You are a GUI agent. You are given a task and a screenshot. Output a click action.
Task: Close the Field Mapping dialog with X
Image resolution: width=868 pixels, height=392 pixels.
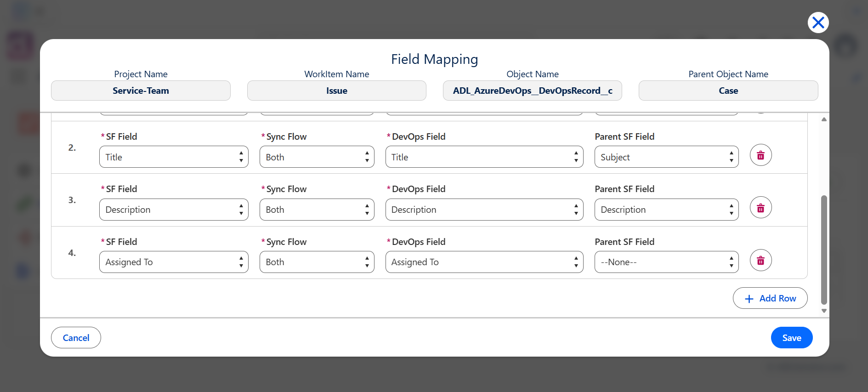click(818, 23)
